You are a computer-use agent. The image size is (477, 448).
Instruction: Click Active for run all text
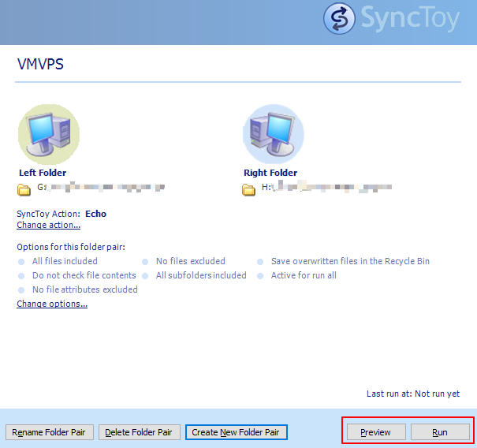point(304,275)
